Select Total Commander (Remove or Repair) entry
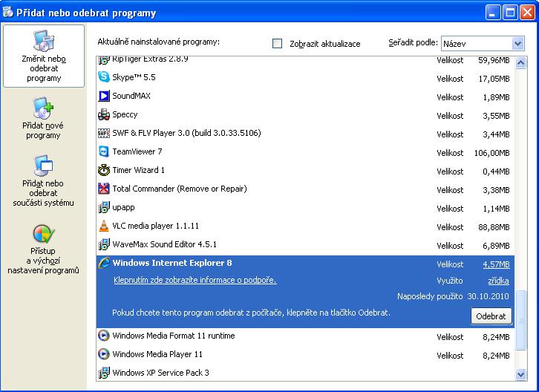The width and height of the screenshot is (539, 392). [305, 189]
